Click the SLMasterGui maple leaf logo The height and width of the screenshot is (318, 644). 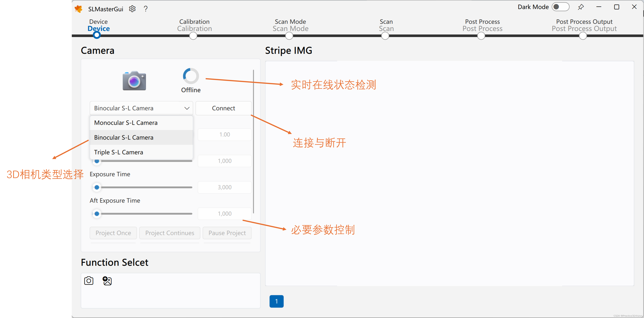(x=79, y=9)
